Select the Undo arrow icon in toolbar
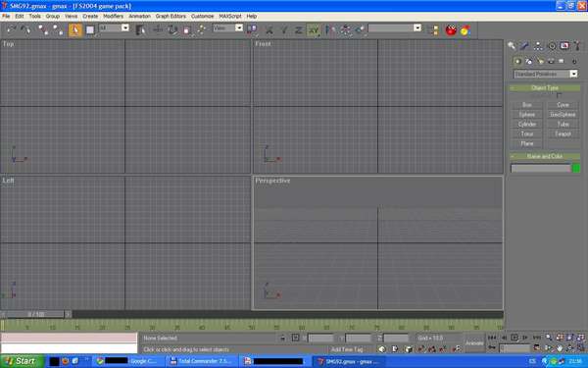 (11, 29)
